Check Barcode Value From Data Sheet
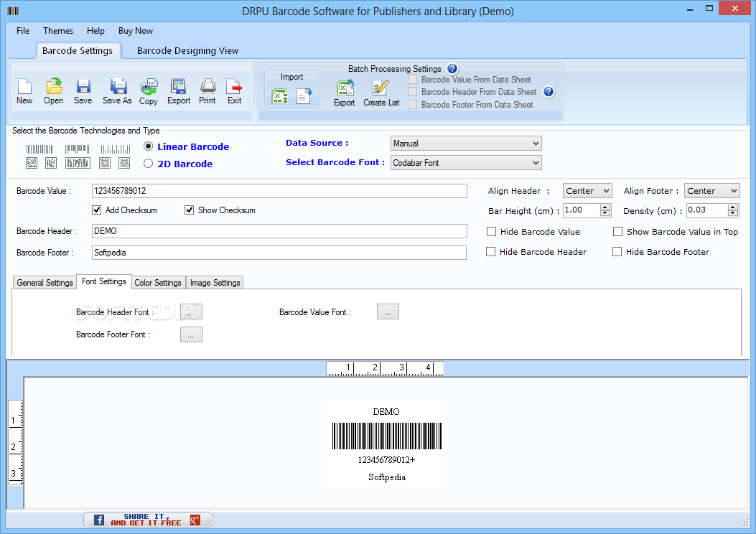The image size is (756, 534). [x=413, y=80]
